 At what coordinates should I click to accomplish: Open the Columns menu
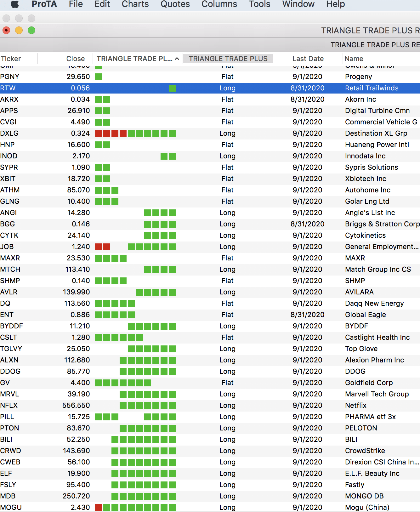[x=219, y=4]
